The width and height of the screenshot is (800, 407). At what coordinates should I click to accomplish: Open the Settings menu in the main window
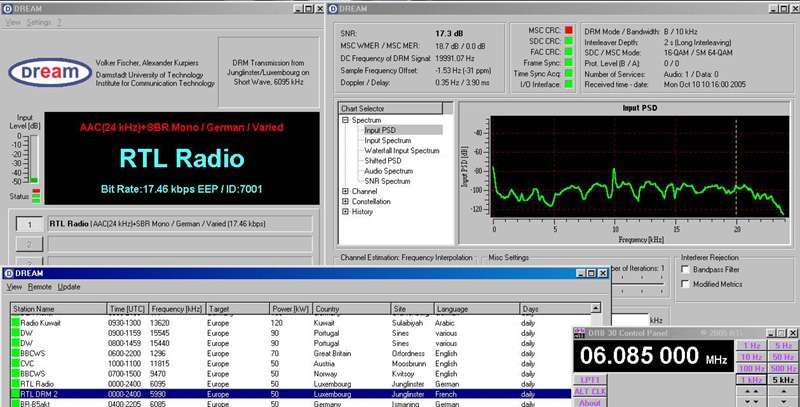39,22
